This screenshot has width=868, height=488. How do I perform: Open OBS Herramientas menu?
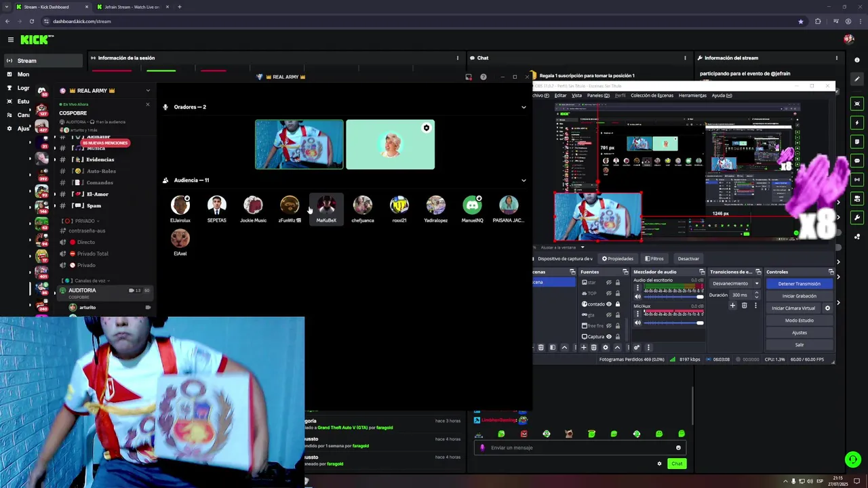pos(692,96)
